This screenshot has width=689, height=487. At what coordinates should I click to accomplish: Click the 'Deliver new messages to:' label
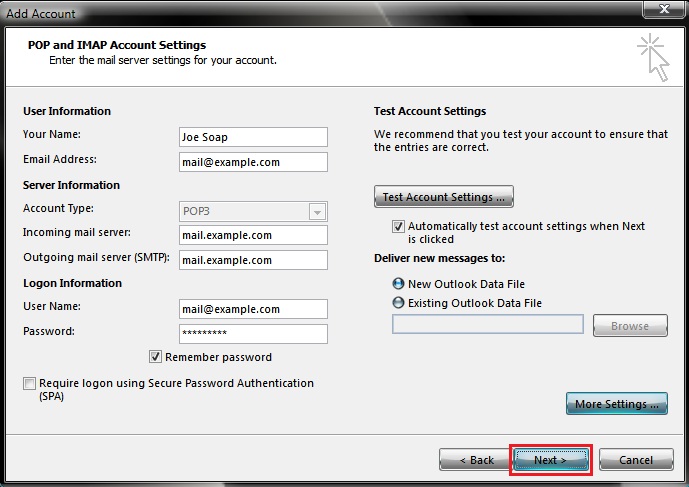(439, 258)
